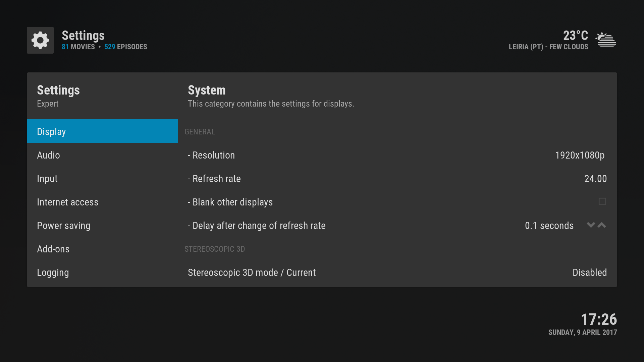Toggle the Blank other displays checkbox
This screenshot has height=362, width=644.
(602, 202)
